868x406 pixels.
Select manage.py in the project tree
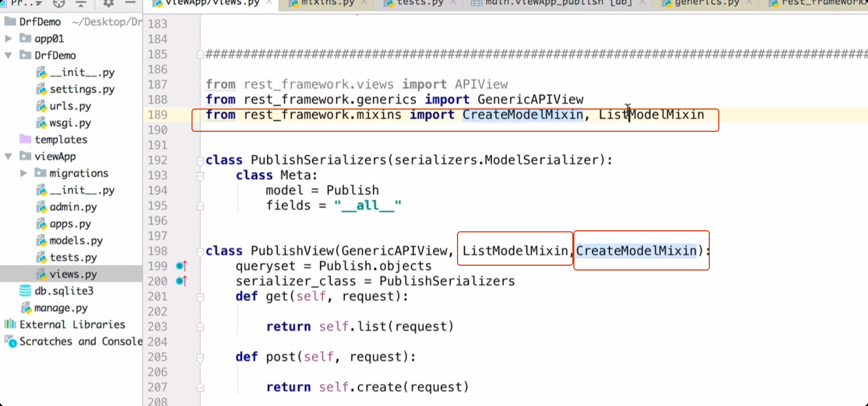(x=61, y=308)
